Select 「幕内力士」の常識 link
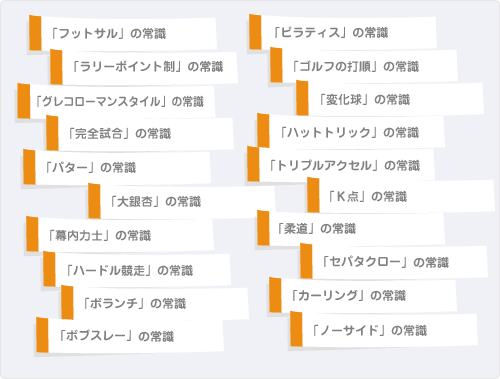Screen dimensions: 500x379 99,236
